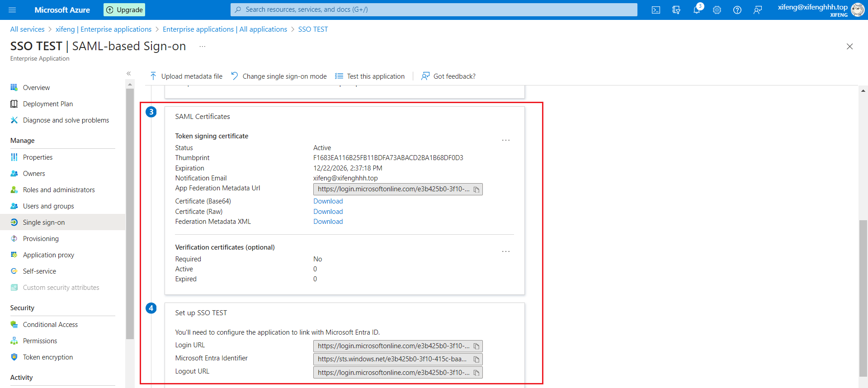The width and height of the screenshot is (868, 388).
Task: Click the sidebar scroll up arrow
Action: coord(130,85)
